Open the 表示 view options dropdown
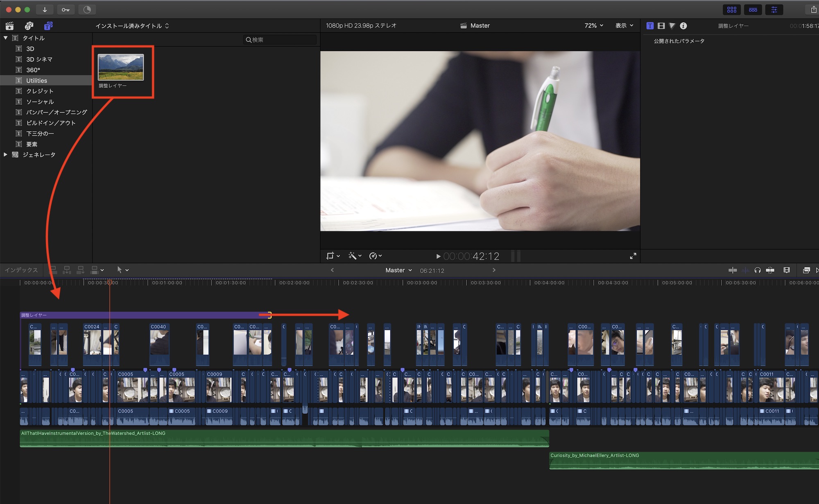 (624, 25)
